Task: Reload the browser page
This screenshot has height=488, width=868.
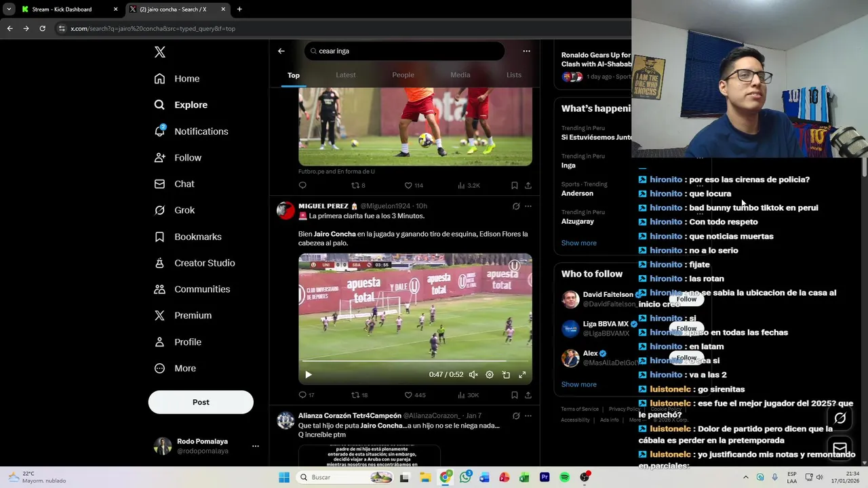Action: [42, 28]
